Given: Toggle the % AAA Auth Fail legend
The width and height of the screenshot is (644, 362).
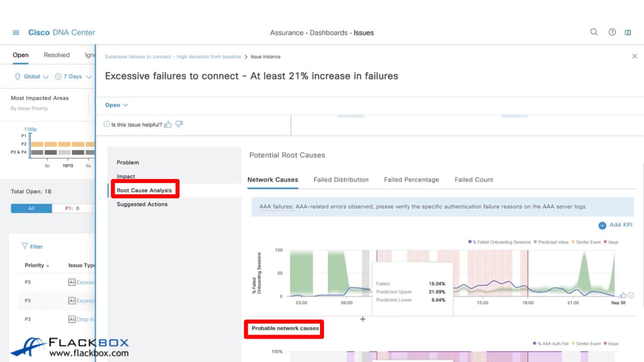Looking at the screenshot, I should pyautogui.click(x=551, y=344).
